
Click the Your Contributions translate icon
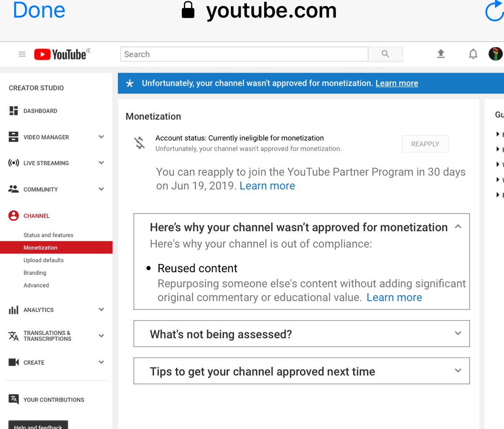click(13, 399)
